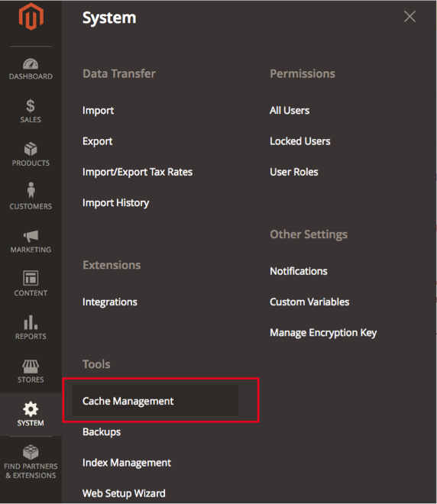The height and width of the screenshot is (504, 437).
Task: Click the Magento logo icon
Action: click(31, 17)
